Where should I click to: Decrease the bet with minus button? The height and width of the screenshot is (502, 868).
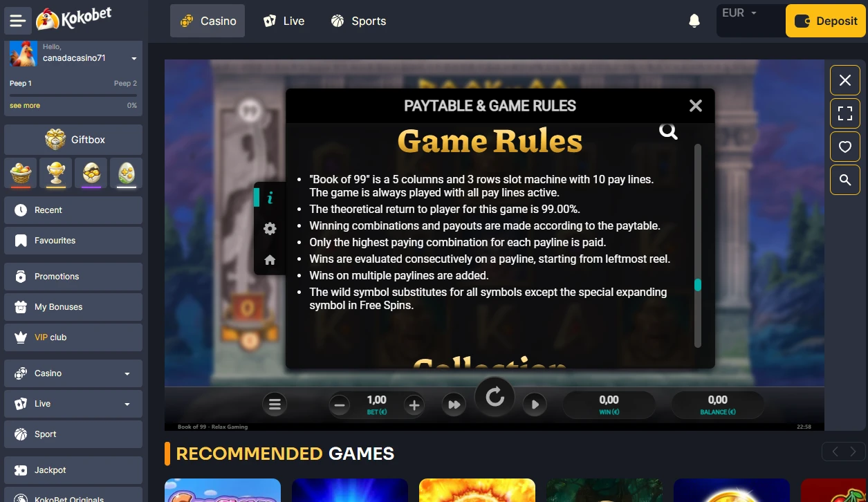[339, 405]
